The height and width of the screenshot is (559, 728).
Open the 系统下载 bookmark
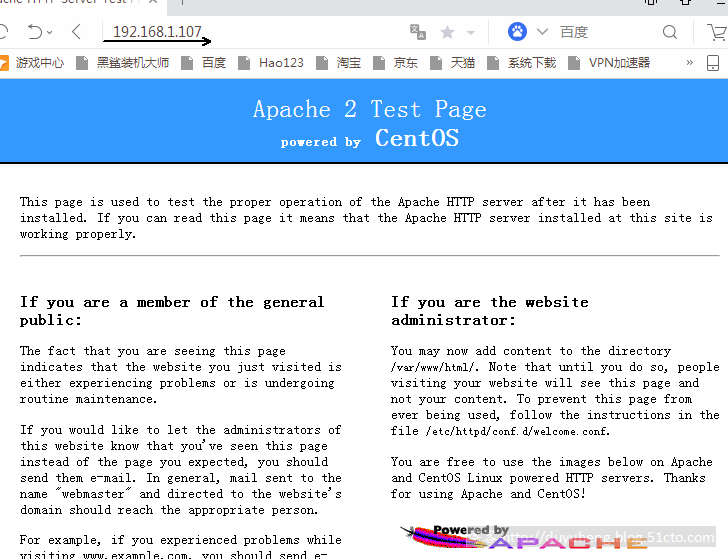pos(532,63)
